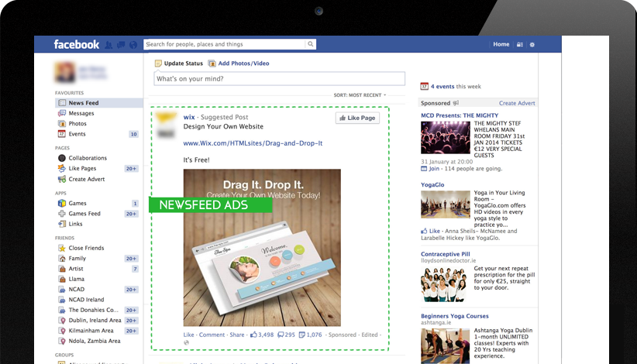637x364 pixels.
Task: Click Like Pages sidebar icon
Action: point(62,168)
